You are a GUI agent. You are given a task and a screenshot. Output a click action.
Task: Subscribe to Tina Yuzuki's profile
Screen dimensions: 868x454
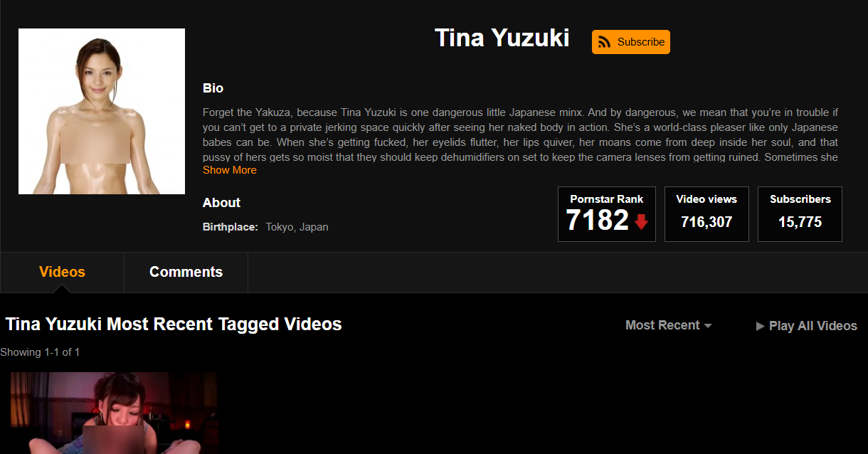point(631,42)
